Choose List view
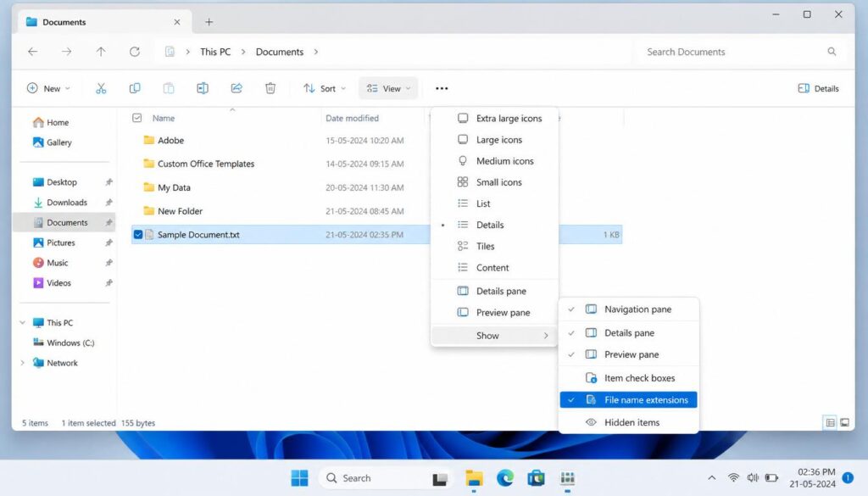 494,203
